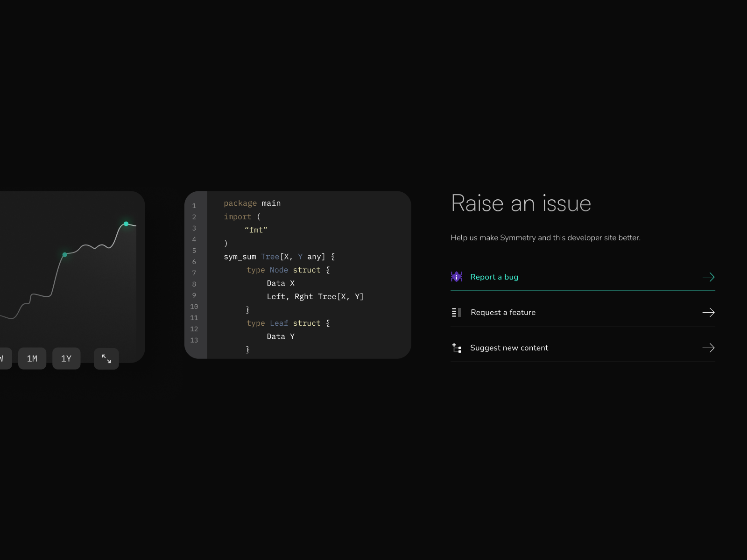Click the arrow icon on the Report a bug row

(x=709, y=277)
